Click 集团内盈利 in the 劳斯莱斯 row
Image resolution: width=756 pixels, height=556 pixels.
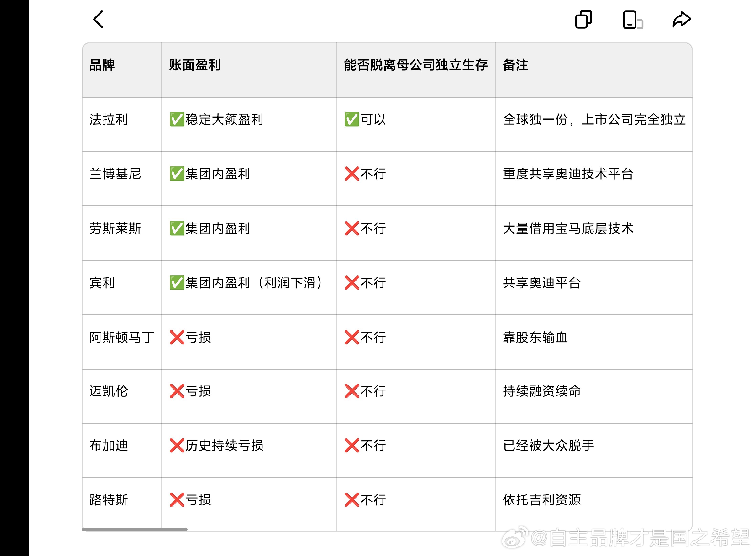pos(210,228)
